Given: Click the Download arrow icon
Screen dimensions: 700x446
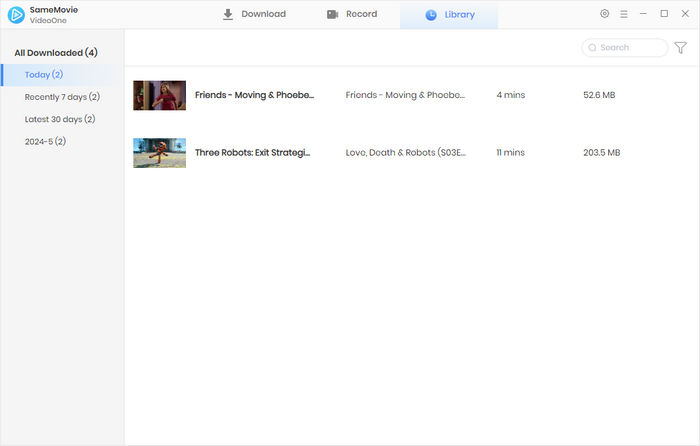Looking at the screenshot, I should pos(228,14).
